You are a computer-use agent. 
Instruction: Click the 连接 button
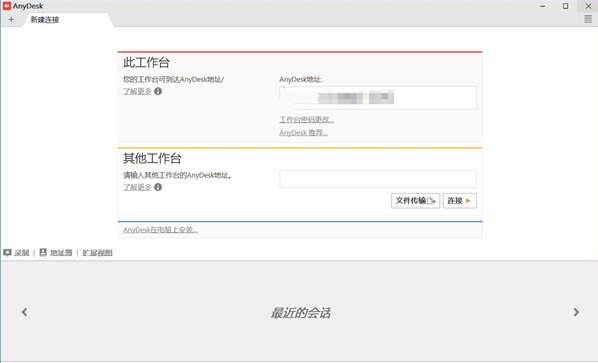(x=460, y=201)
